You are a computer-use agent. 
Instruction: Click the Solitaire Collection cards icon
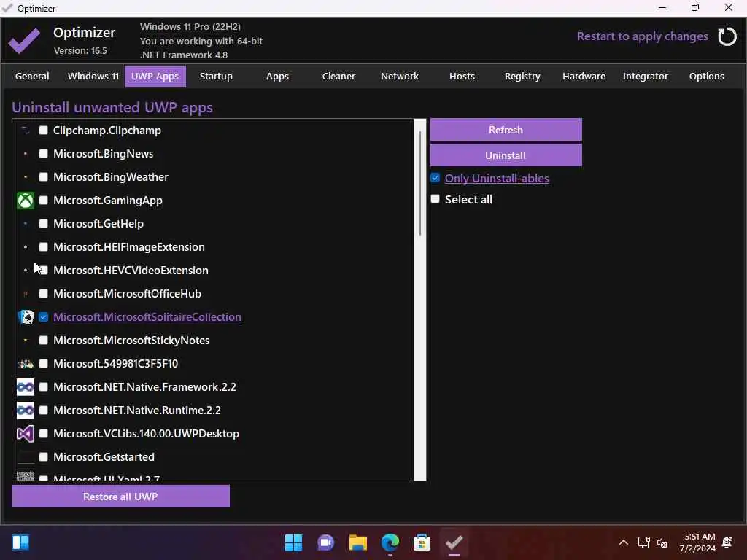point(26,317)
